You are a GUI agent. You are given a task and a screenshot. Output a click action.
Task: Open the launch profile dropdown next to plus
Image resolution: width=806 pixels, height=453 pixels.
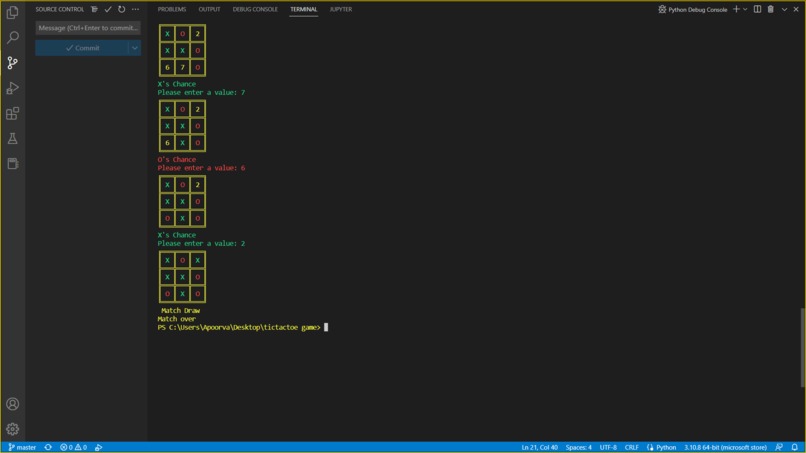tap(745, 9)
